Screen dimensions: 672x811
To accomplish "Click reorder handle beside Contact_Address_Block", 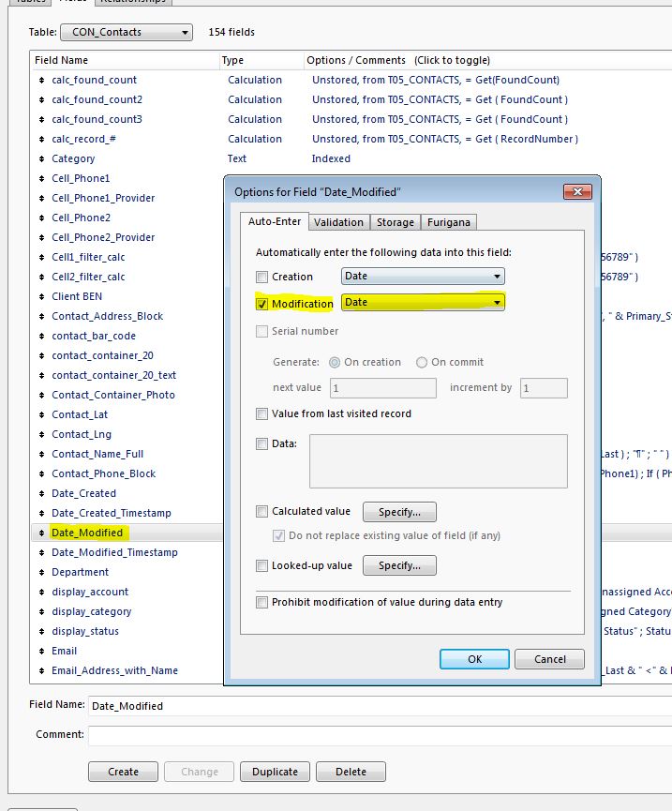I will 41,316.
